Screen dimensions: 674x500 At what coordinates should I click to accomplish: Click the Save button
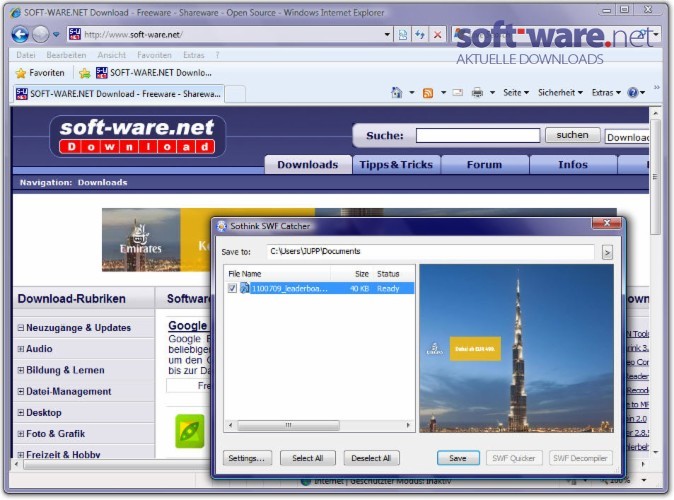[458, 458]
